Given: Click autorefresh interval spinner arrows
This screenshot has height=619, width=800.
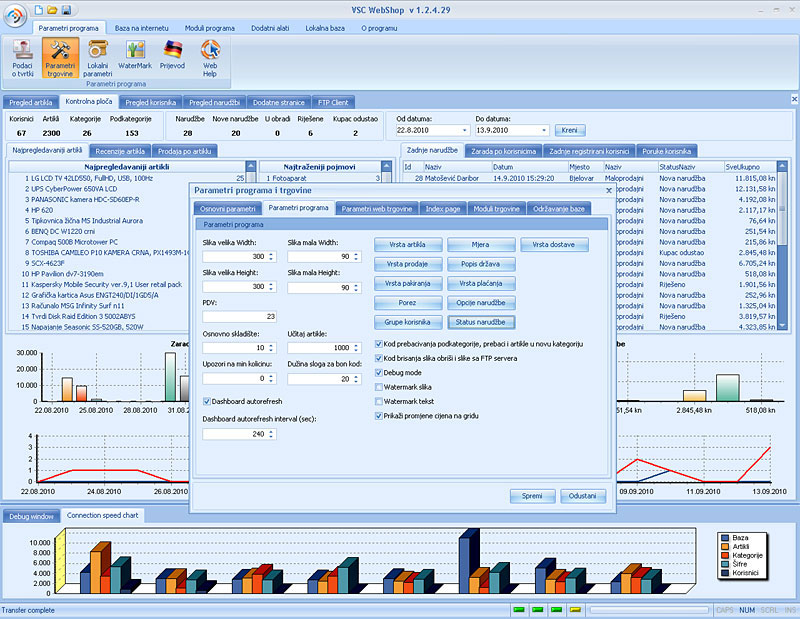Looking at the screenshot, I should [x=271, y=434].
